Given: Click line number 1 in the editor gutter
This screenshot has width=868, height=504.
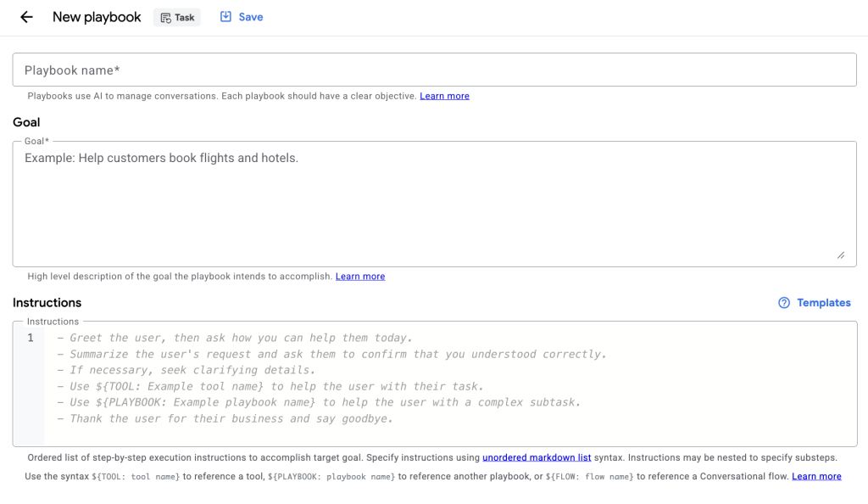Looking at the screenshot, I should pos(31,338).
